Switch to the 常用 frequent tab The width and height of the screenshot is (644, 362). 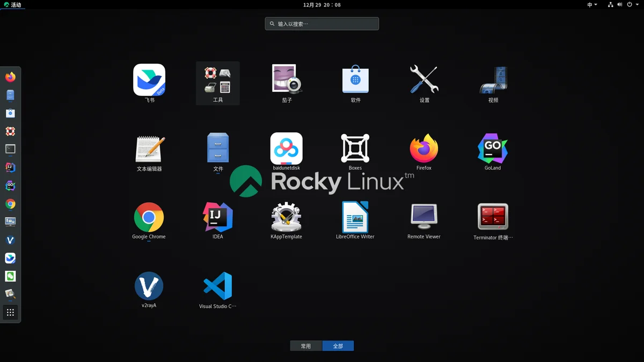[x=306, y=346]
